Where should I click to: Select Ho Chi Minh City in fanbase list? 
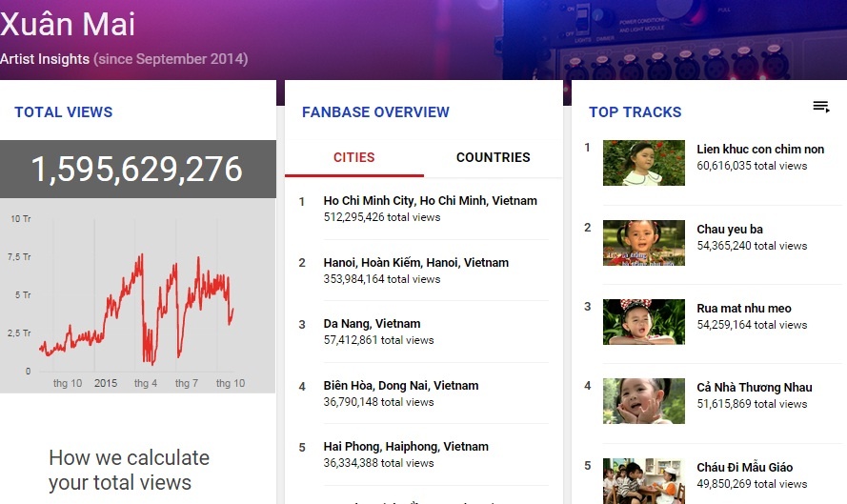[430, 201]
